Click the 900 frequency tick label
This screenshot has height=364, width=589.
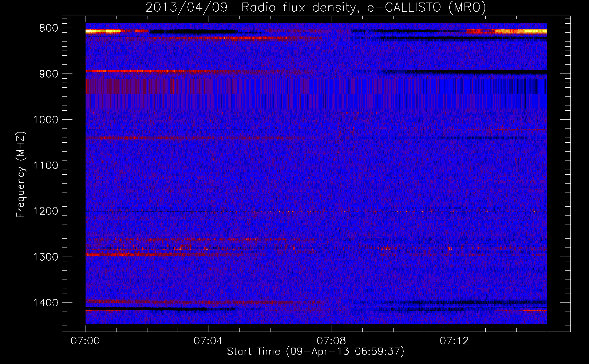(x=49, y=74)
